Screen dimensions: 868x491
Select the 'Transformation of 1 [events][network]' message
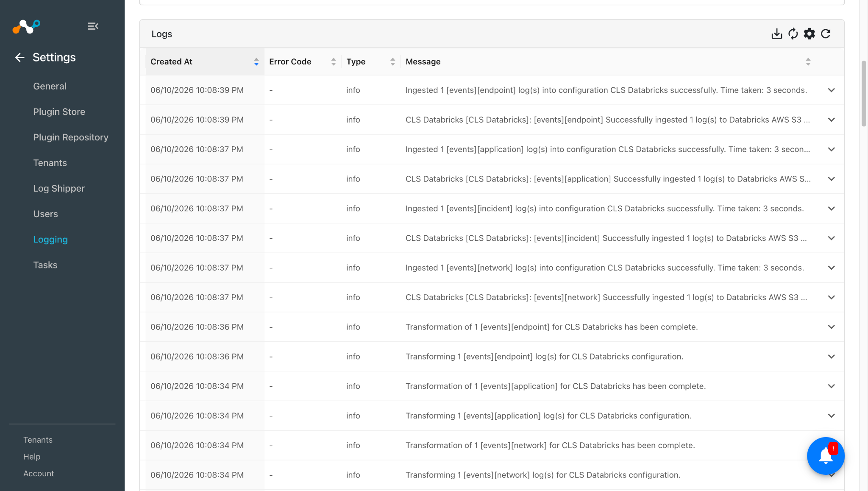(x=550, y=446)
